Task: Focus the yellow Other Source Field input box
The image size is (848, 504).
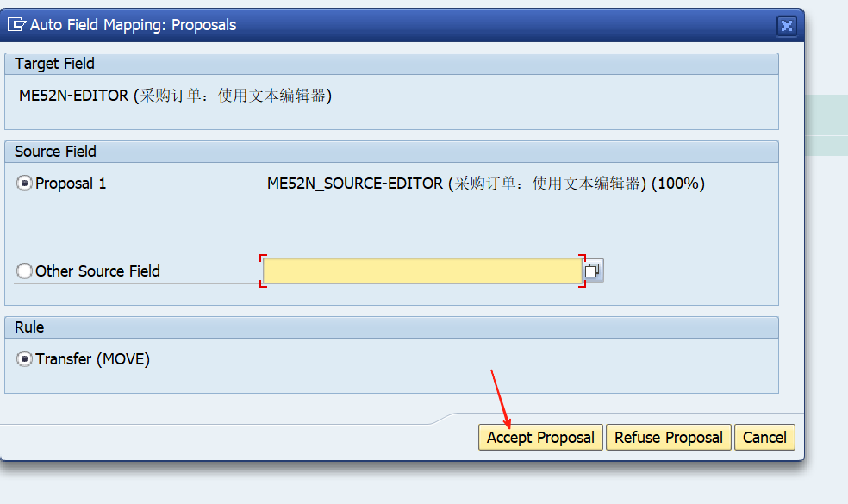Action: click(x=422, y=271)
